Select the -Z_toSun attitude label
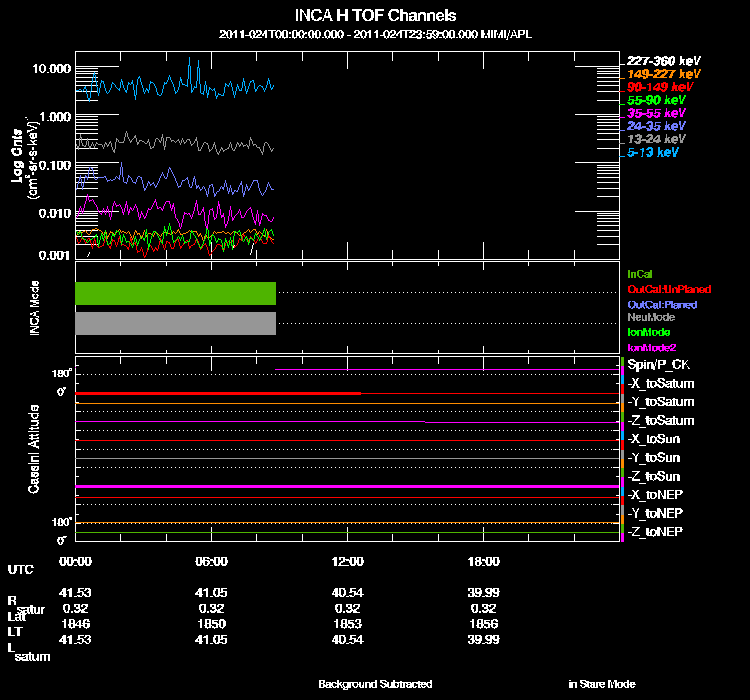The height and width of the screenshot is (700, 750). 655,476
